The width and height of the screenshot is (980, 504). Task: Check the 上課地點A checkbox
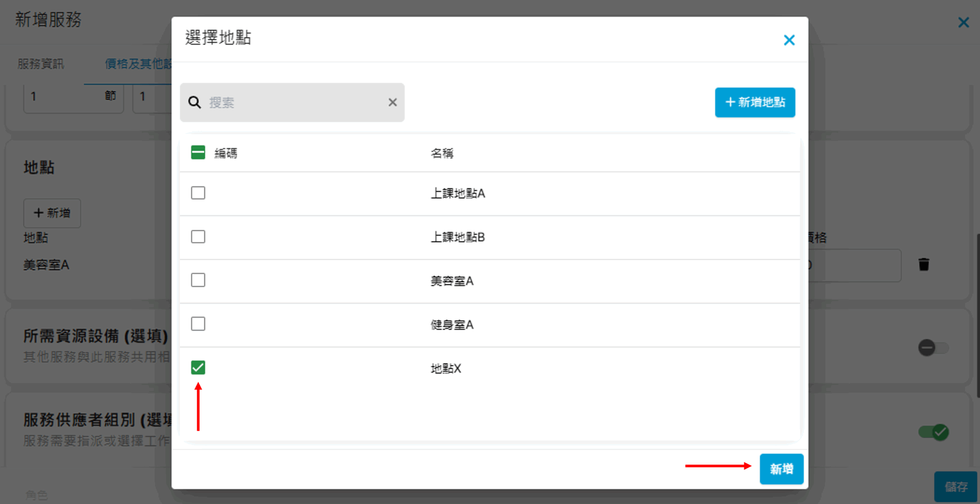(198, 193)
